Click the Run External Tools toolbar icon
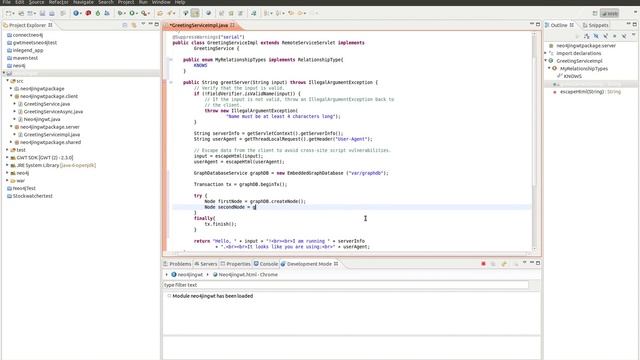Viewport: 640px width, 360px height. (144, 13)
